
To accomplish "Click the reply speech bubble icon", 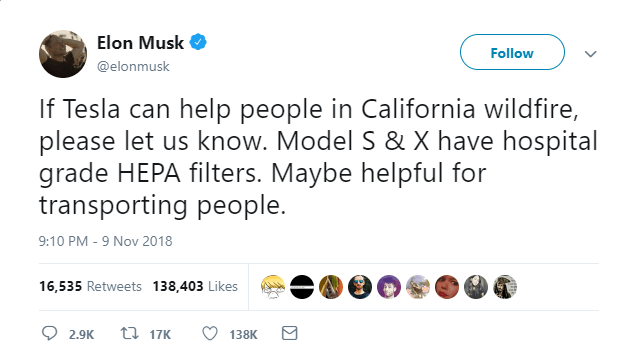I will 49,333.
